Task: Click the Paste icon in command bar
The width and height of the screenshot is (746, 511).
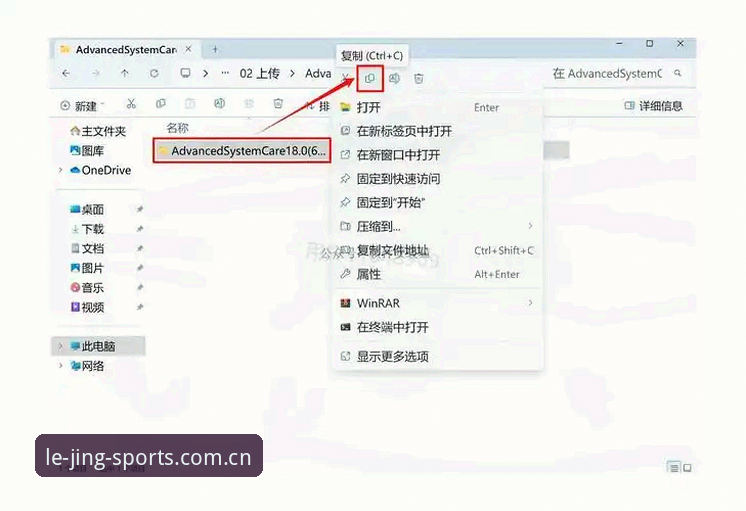Action: point(190,104)
